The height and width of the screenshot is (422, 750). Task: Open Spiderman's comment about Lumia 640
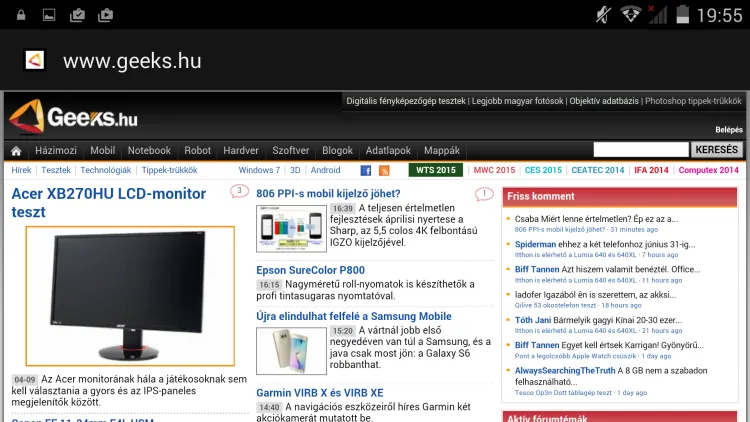(x=605, y=244)
